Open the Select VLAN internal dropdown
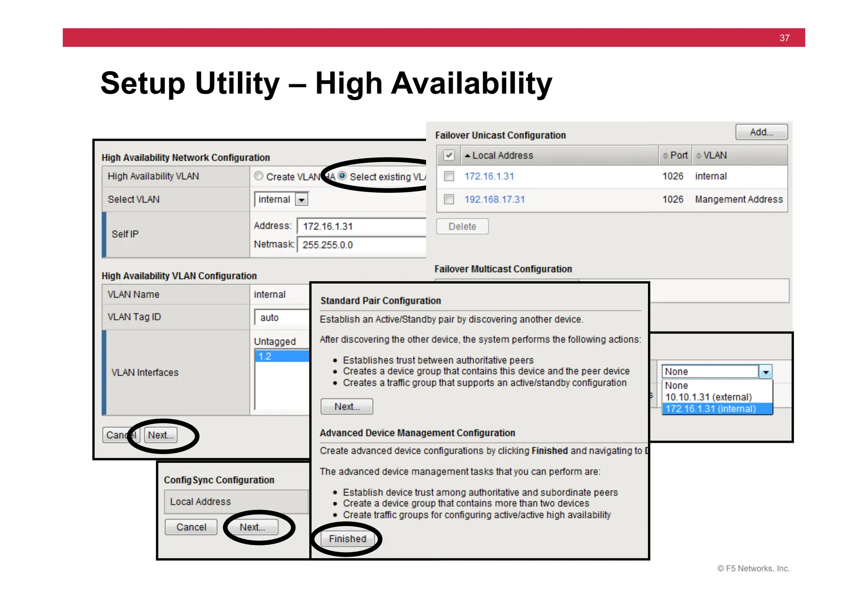Screen dimensions: 868x613 [281, 199]
